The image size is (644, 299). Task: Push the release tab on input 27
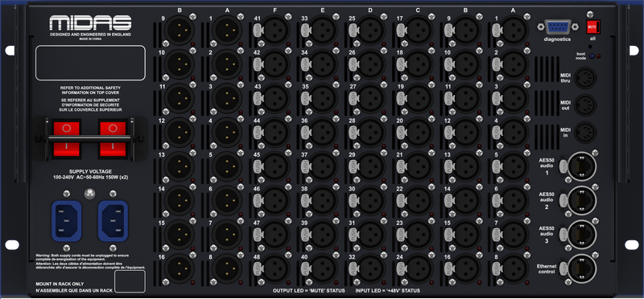[353, 97]
